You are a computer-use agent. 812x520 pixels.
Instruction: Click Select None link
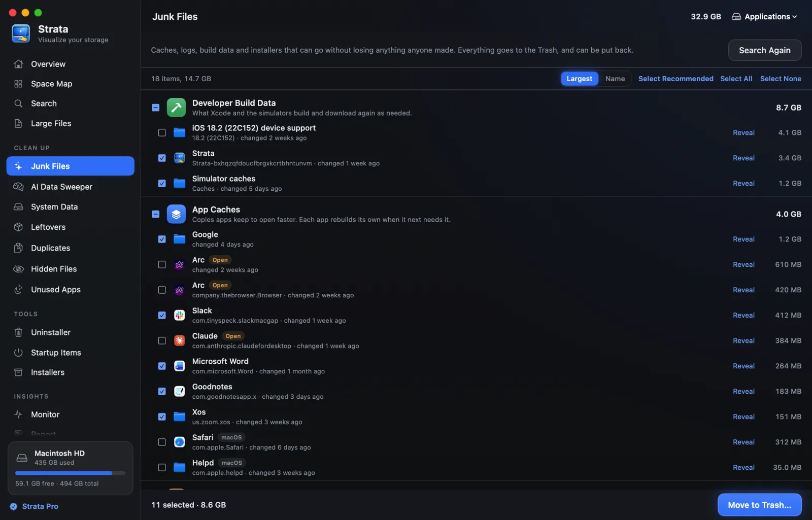click(x=781, y=79)
